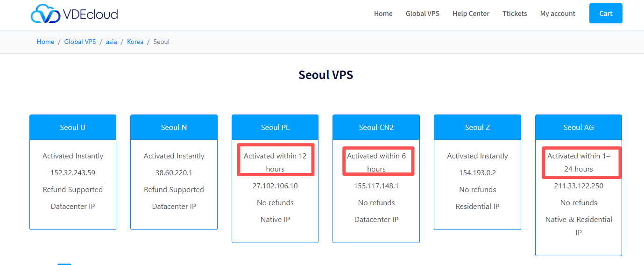This screenshot has height=265, width=644.
Task: Open the Home navigation menu item
Action: click(x=383, y=14)
